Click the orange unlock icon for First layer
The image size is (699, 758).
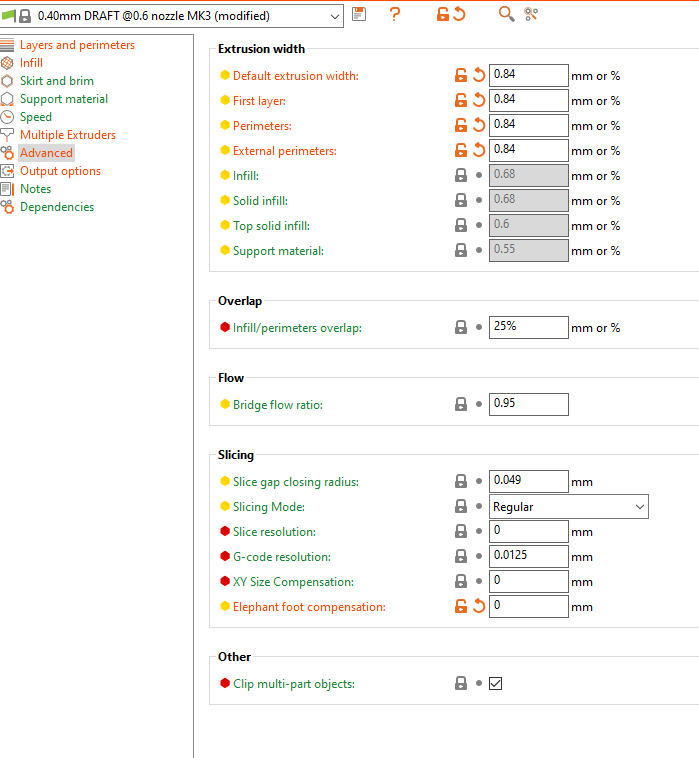point(461,100)
